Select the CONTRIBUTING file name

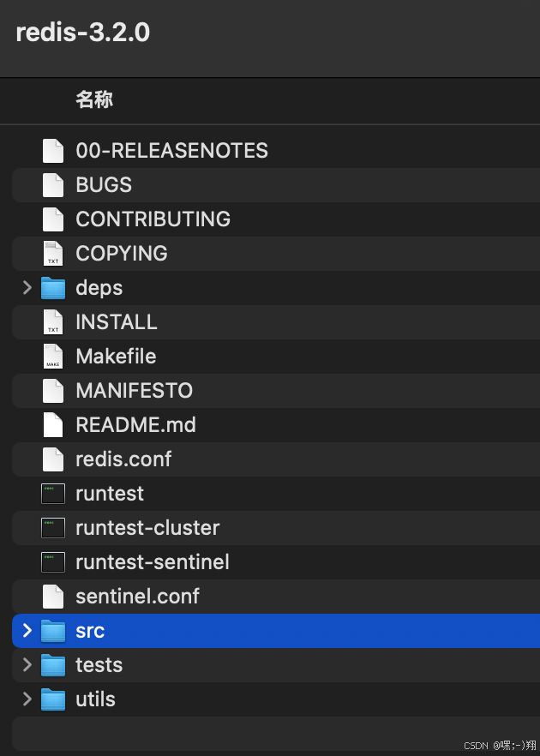coord(153,219)
